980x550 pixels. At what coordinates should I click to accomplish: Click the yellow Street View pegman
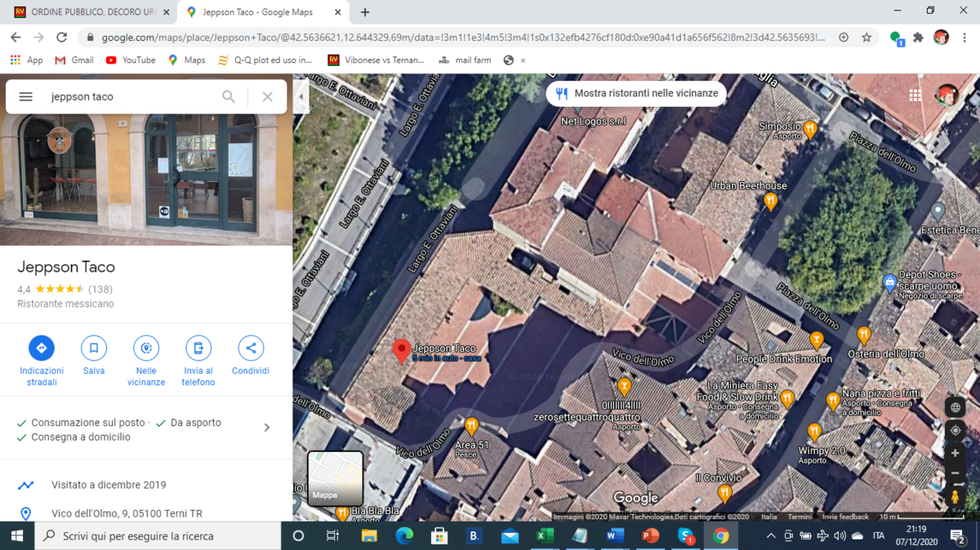[955, 496]
